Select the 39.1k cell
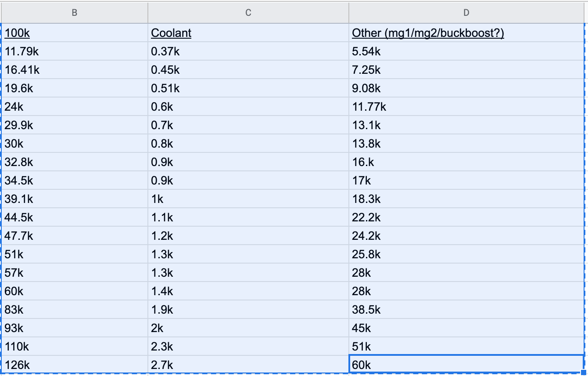Viewport: 588px width, 376px height. 75,199
